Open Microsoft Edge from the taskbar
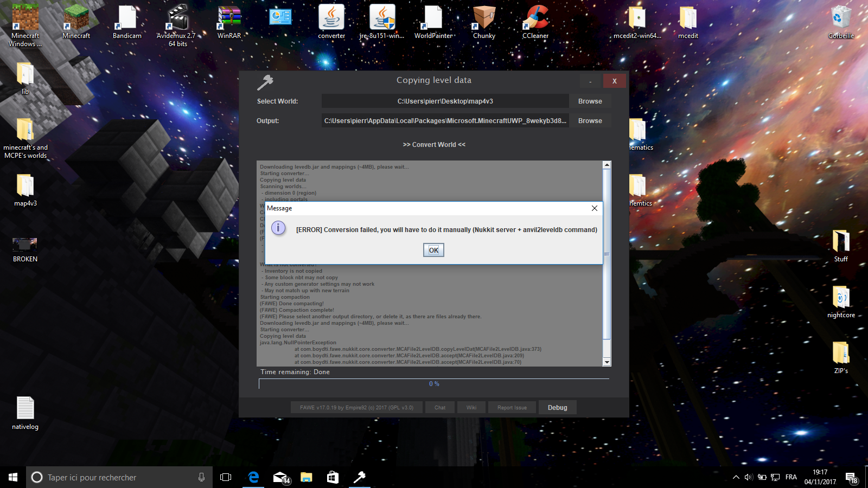 [x=253, y=477]
